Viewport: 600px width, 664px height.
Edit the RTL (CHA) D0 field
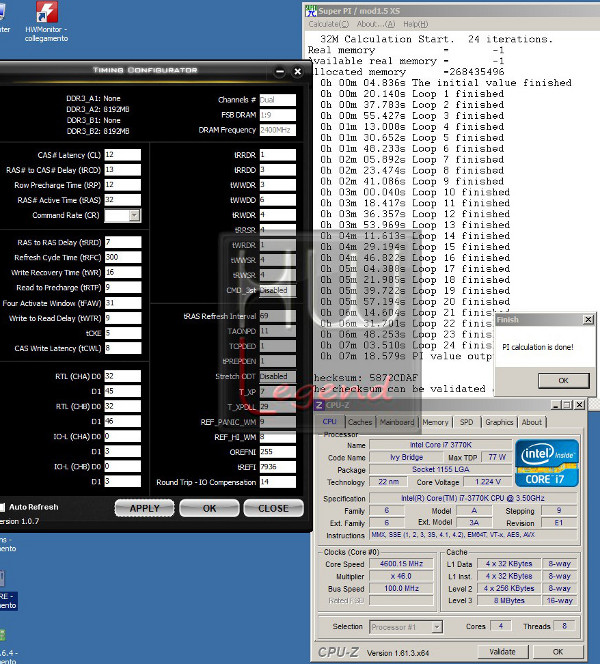[123, 376]
